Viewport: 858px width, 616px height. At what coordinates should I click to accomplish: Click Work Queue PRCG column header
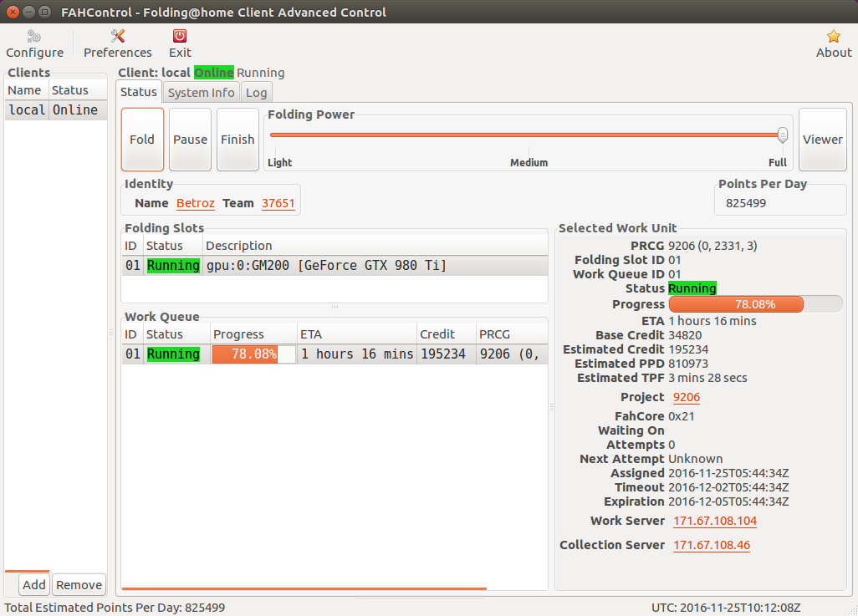[512, 334]
